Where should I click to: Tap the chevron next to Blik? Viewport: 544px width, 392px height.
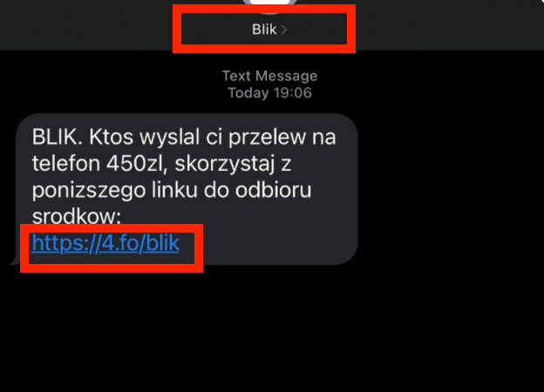[284, 30]
